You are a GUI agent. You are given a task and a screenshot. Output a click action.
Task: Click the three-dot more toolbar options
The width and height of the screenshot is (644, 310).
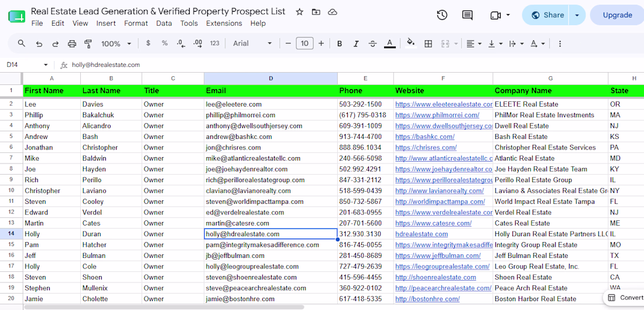[x=559, y=43]
